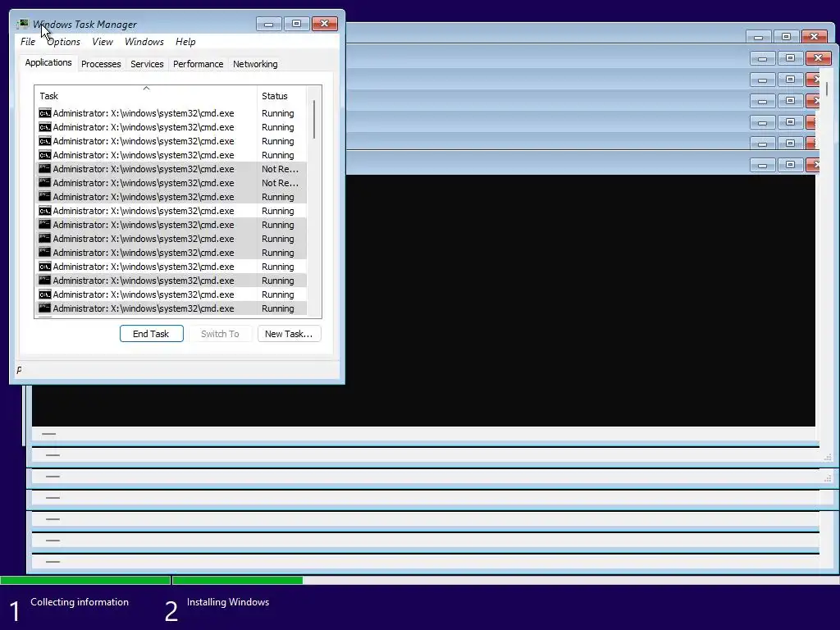The image size is (840, 630).
Task: Sort the list by the Task column header
Action: pyautogui.click(x=146, y=96)
